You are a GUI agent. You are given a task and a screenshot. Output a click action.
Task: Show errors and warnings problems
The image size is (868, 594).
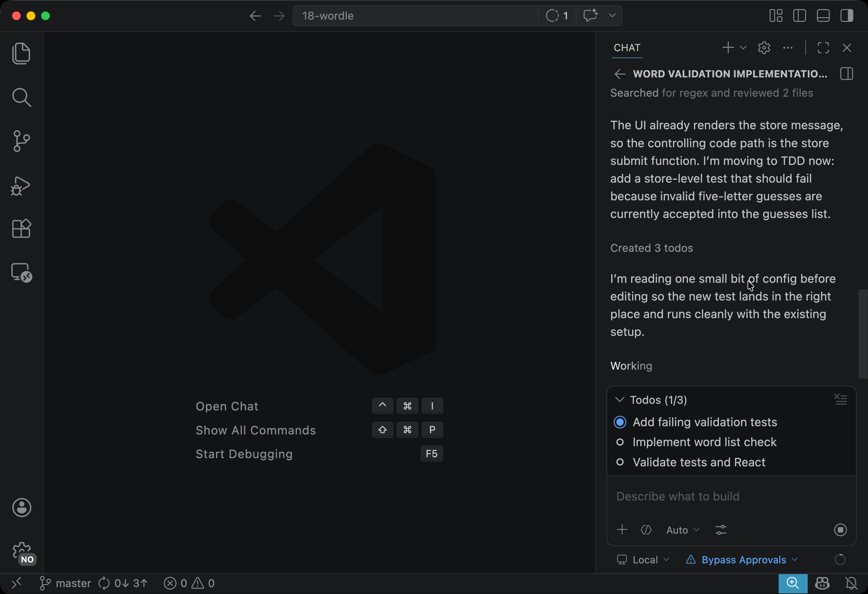point(189,583)
